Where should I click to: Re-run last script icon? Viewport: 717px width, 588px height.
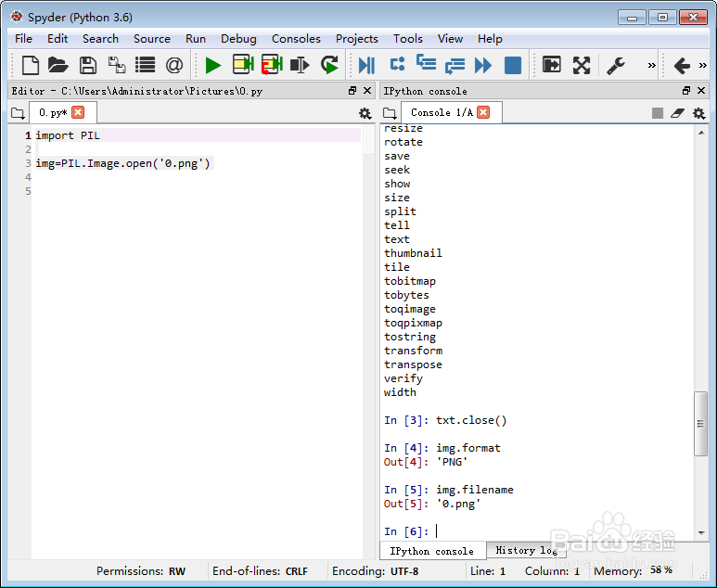click(x=329, y=65)
